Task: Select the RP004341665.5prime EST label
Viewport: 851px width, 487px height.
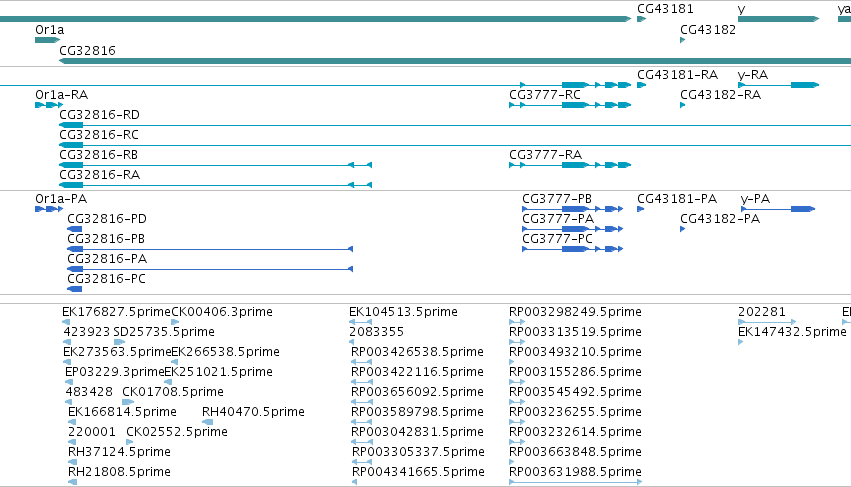Action: click(418, 472)
